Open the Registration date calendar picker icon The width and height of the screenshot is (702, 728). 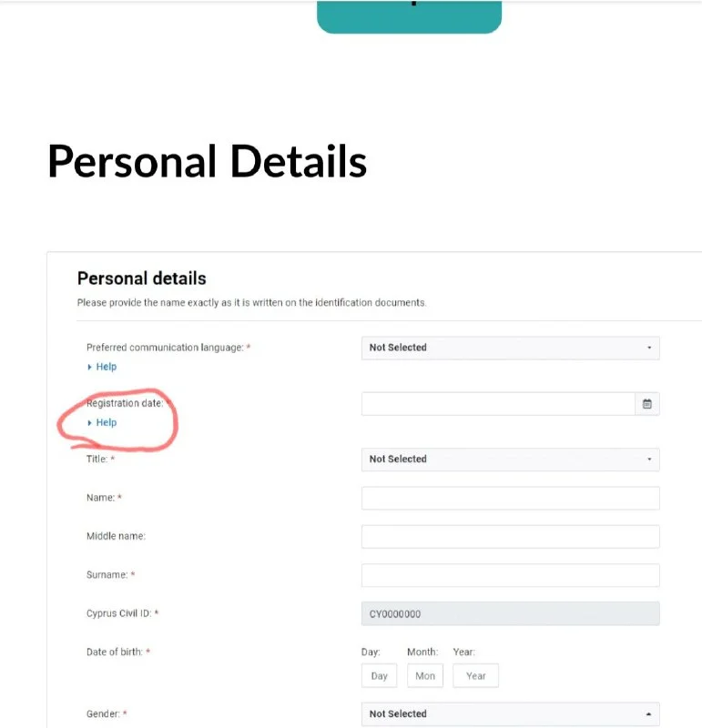point(647,404)
